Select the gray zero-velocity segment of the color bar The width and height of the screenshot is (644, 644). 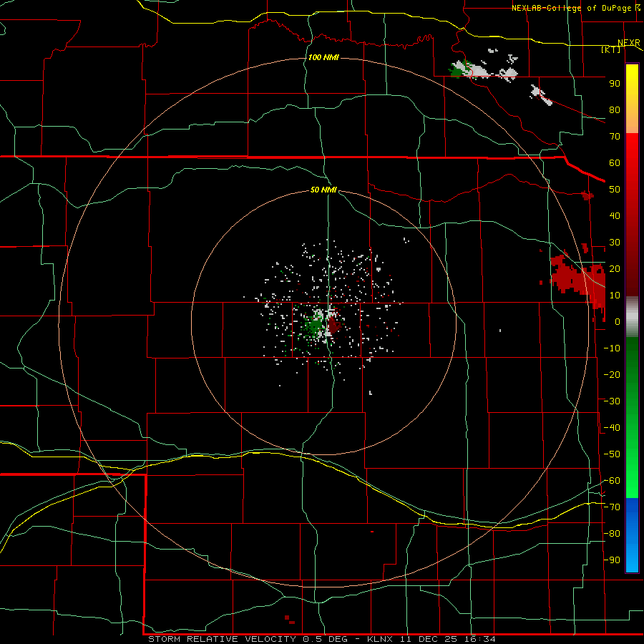[632, 317]
